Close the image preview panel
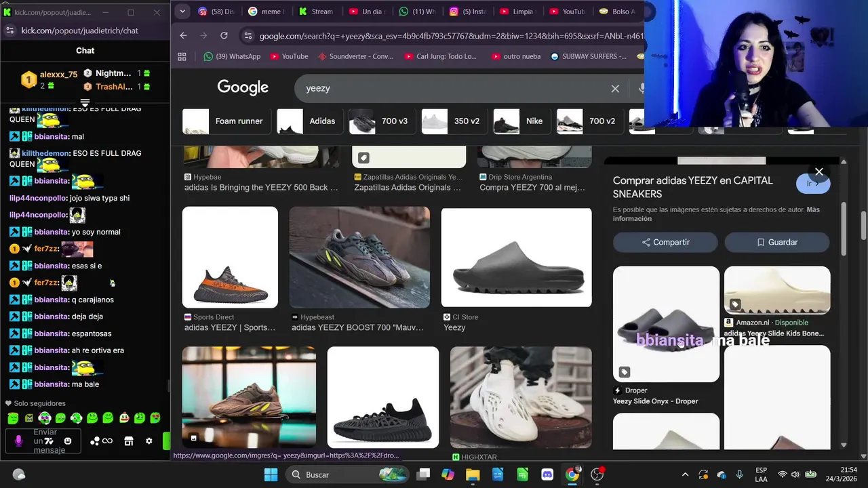This screenshot has height=488, width=868. click(819, 171)
